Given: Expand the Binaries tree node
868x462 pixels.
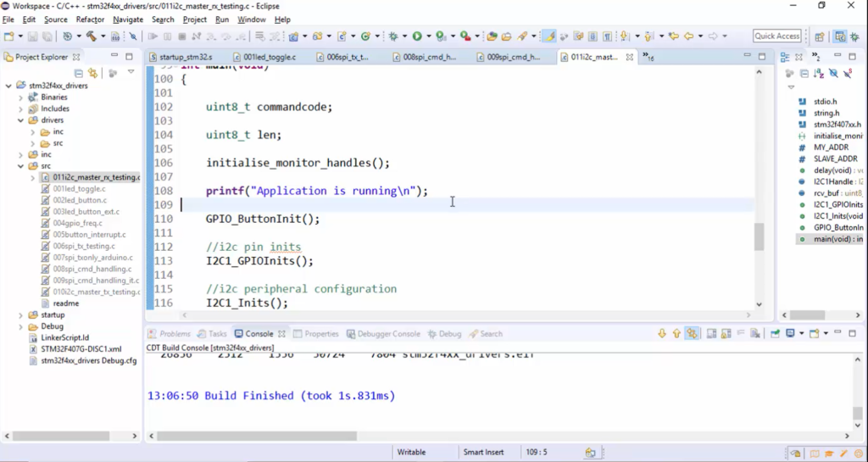Looking at the screenshot, I should [21, 97].
